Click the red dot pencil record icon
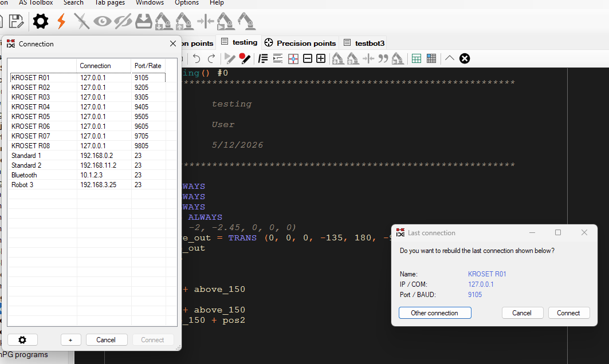Screen dimensions: 609x364 245,58
